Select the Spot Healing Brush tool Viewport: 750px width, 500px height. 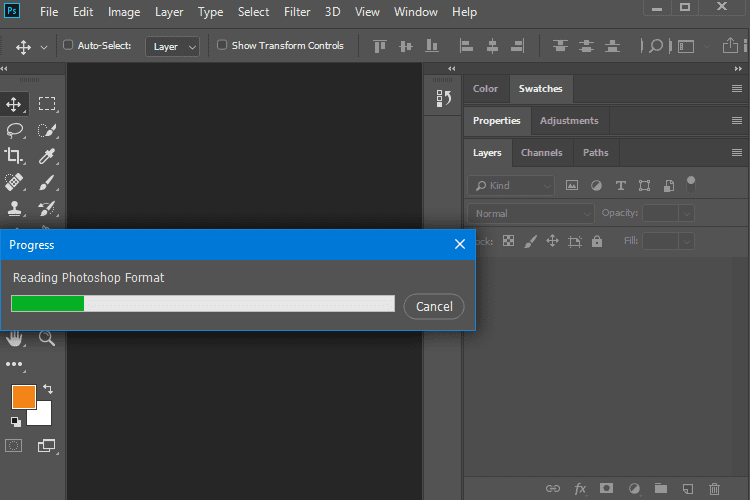(14, 182)
